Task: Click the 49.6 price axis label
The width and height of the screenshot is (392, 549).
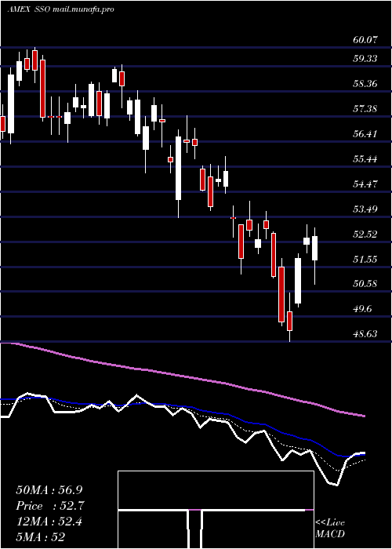Action: tap(362, 309)
